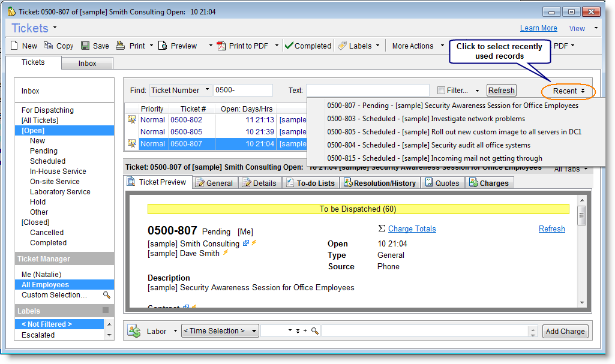Click the magnifier beside Custom Selection
Screen dimensions: 615x364
tap(107, 295)
